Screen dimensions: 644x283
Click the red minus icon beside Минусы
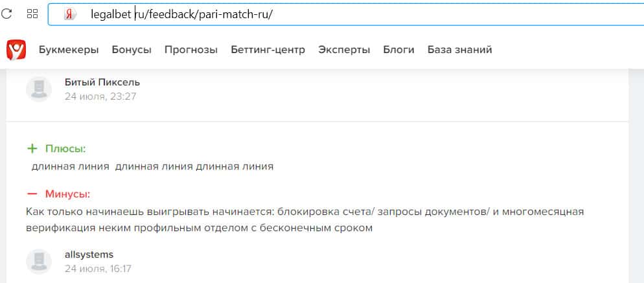[x=32, y=194]
